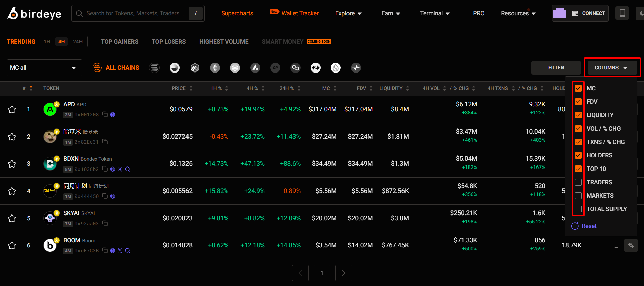
Task: Toggle the TXNS / % CHG checkbox
Action: pyautogui.click(x=578, y=142)
